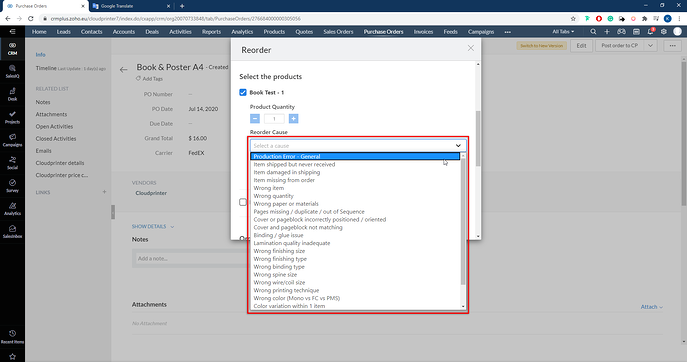Open Campaigns app in the left sidebar
The width and height of the screenshot is (687, 362).
[x=12, y=140]
